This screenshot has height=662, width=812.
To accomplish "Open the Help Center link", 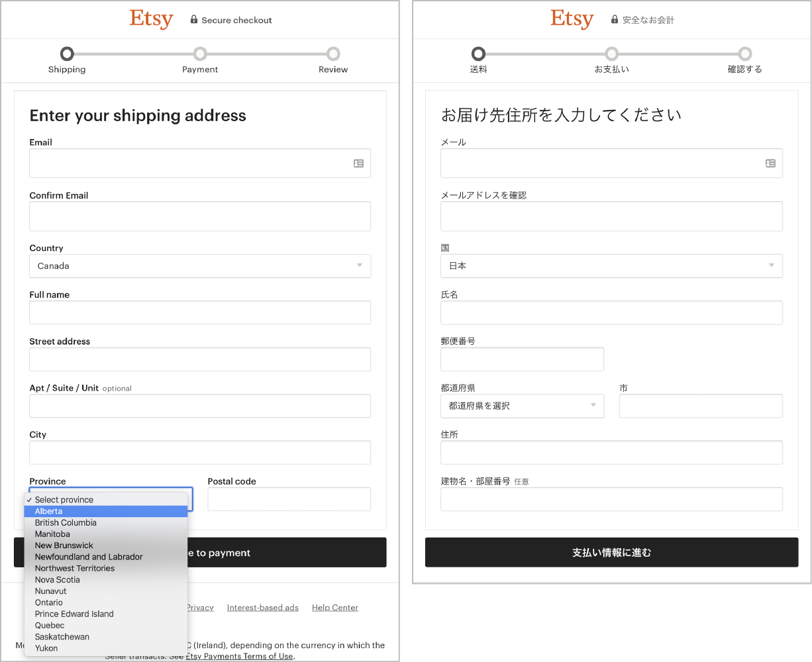I will (x=334, y=607).
